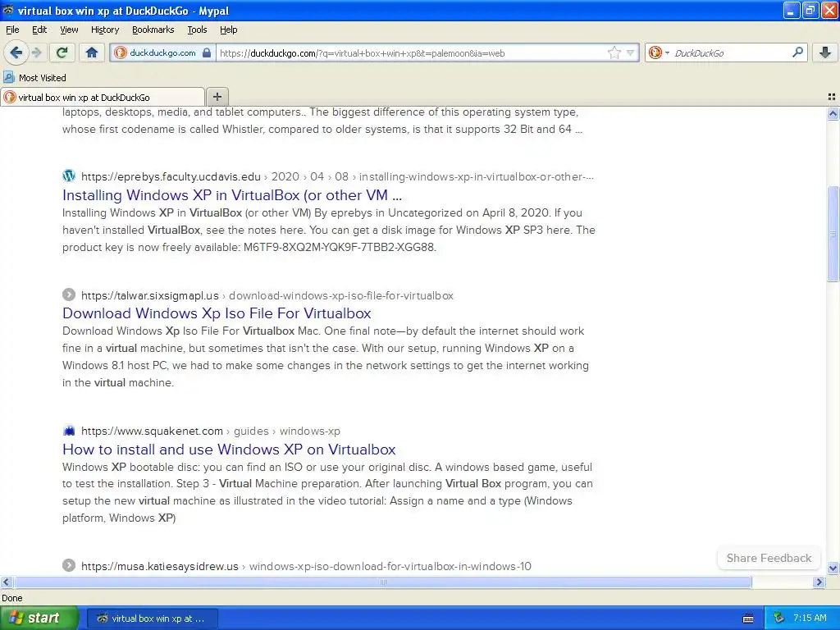Open 'Installing Windows XP in VirtualBox' result
The image size is (840, 630).
tap(232, 195)
